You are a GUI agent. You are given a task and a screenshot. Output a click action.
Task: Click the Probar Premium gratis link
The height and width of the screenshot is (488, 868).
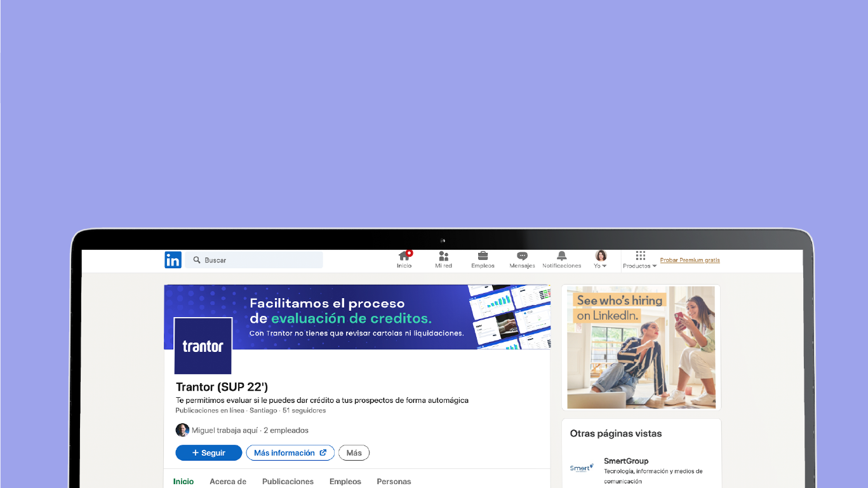pyautogui.click(x=690, y=260)
